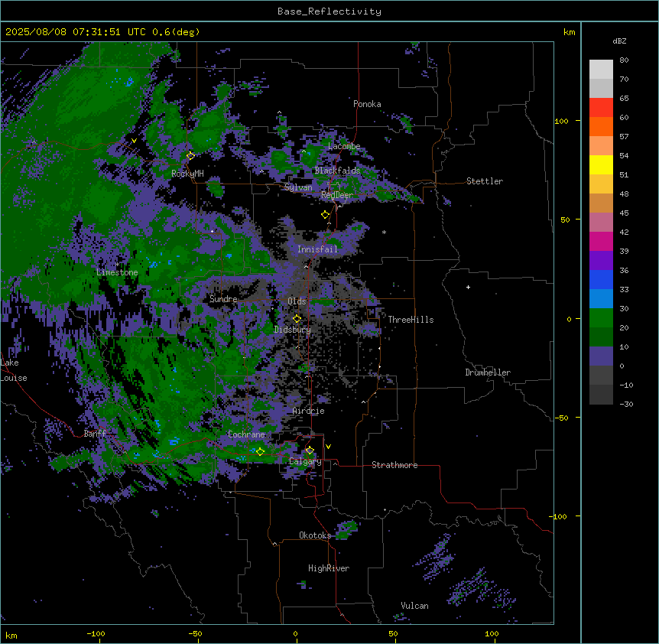The height and width of the screenshot is (644, 659).
Task: Click the white plus marker west of Drumheller
Action: [468, 287]
